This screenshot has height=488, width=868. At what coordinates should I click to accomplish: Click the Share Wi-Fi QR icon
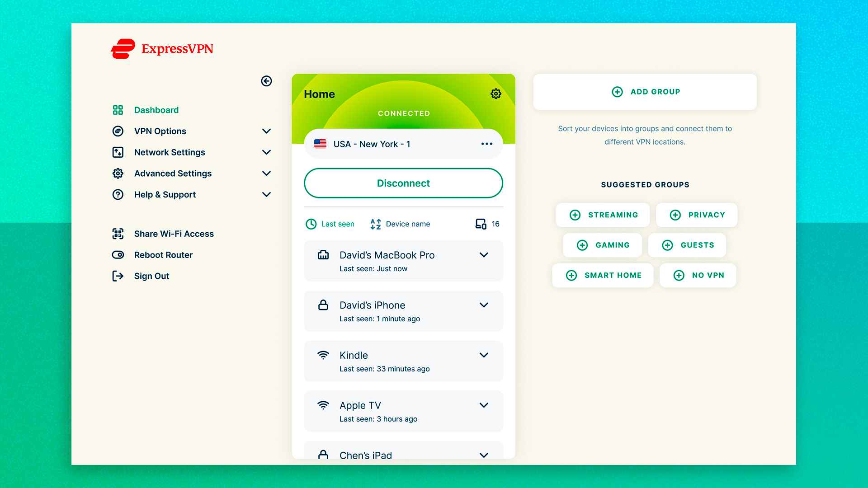(118, 234)
